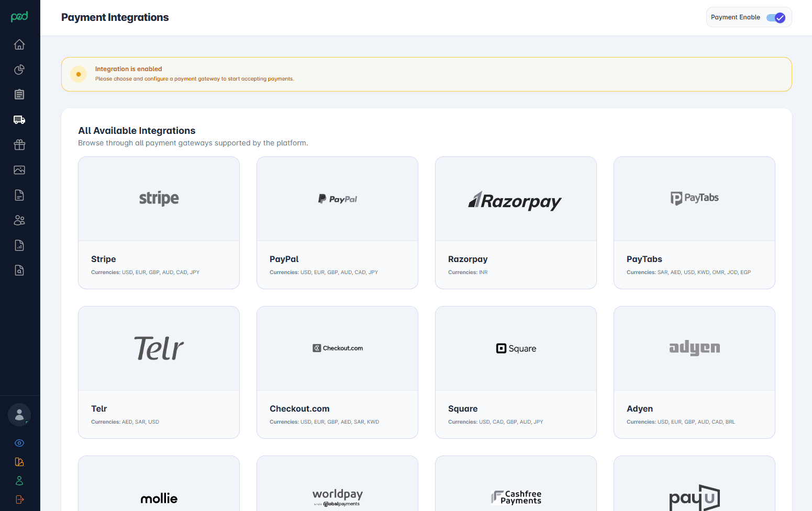The width and height of the screenshot is (812, 511).
Task: Click the logout icon at sidebar bottom
Action: pyautogui.click(x=19, y=499)
